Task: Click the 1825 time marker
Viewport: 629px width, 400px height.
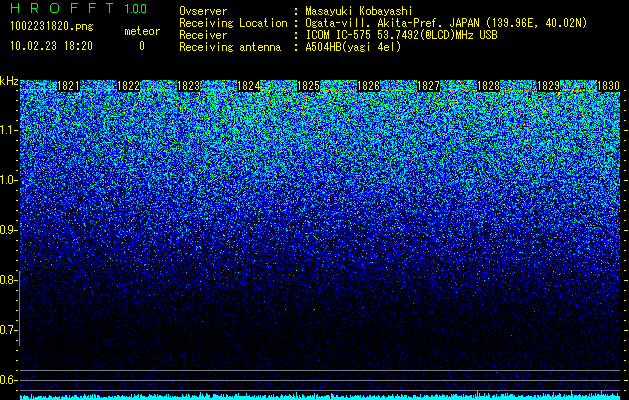Action: click(x=308, y=86)
